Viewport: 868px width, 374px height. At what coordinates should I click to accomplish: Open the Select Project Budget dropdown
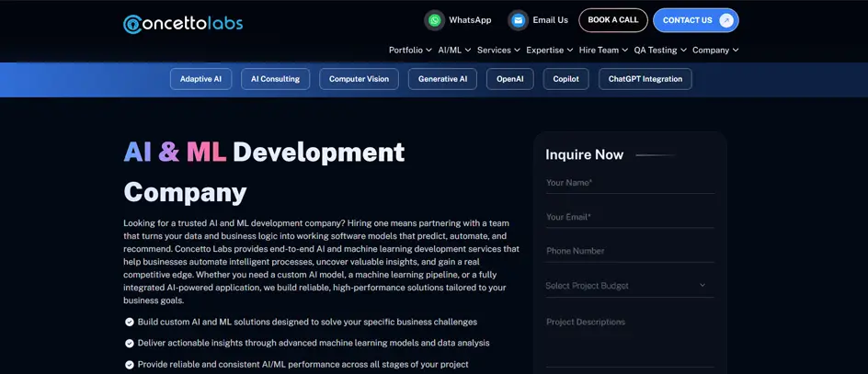tap(630, 286)
